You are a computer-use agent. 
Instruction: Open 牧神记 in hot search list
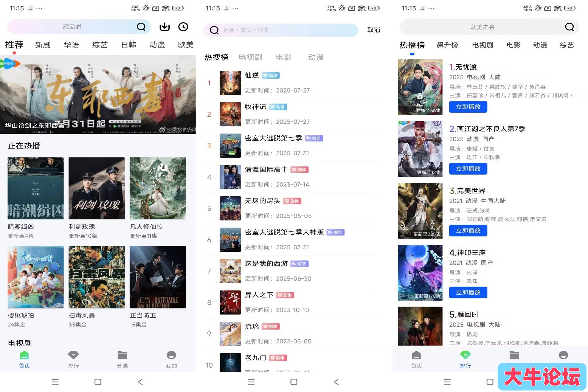click(294, 114)
